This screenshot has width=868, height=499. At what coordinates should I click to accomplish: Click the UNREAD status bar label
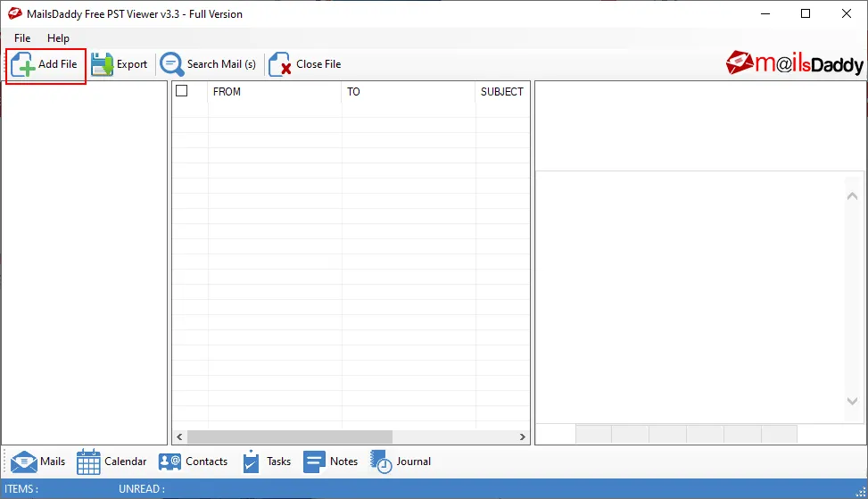[x=142, y=489]
